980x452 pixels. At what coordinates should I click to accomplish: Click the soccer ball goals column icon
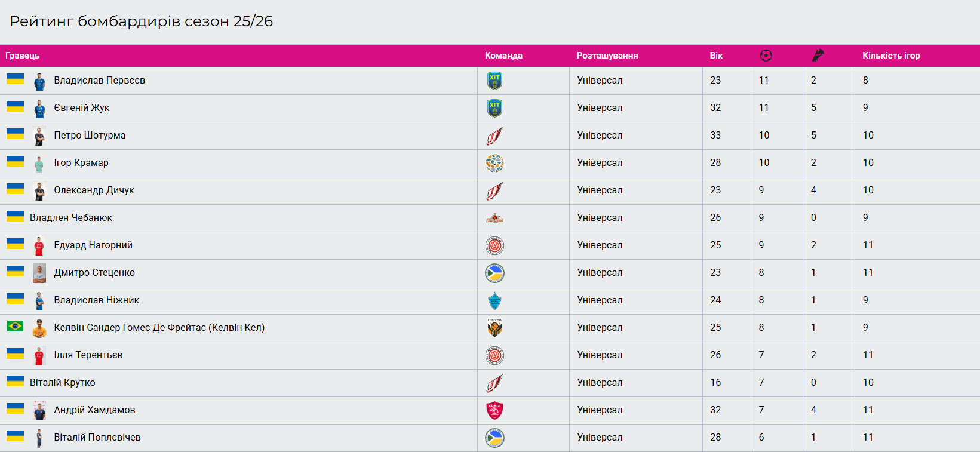point(766,56)
